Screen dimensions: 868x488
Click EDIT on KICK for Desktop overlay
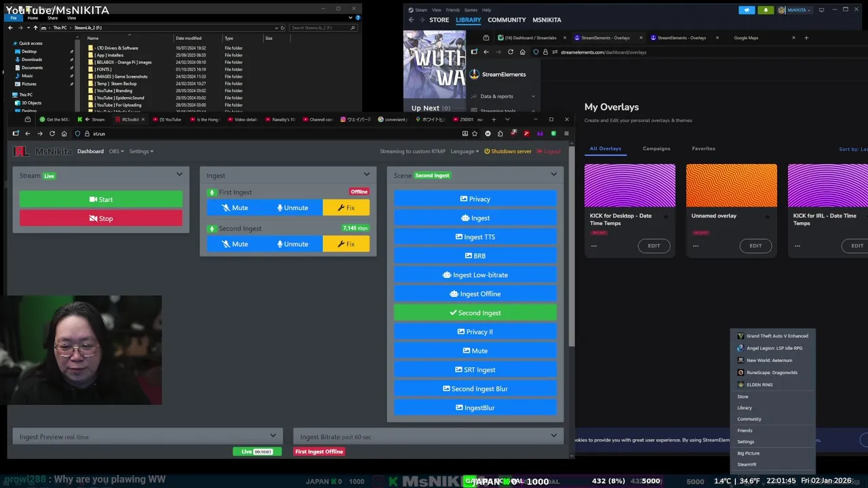654,245
